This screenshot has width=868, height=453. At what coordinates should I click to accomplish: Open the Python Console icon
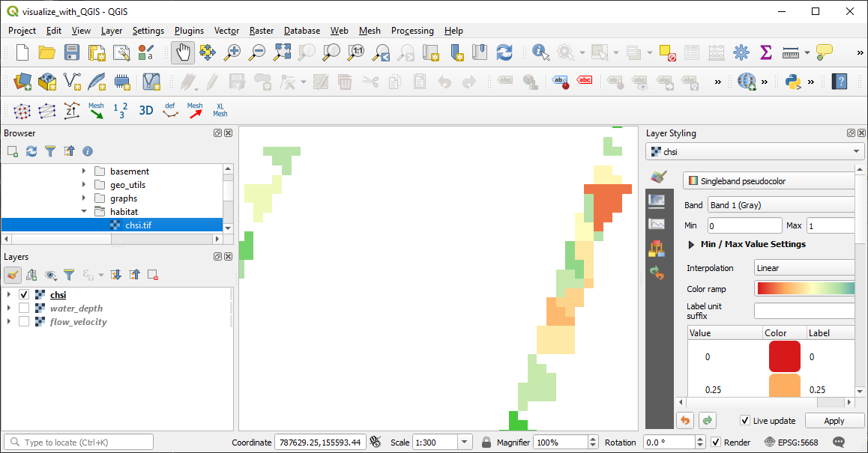pyautogui.click(x=794, y=82)
